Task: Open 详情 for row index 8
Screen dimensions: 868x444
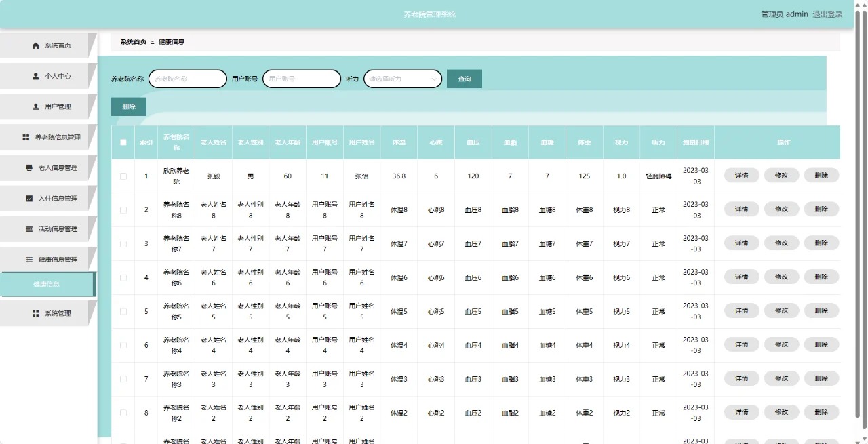Action: (x=742, y=412)
